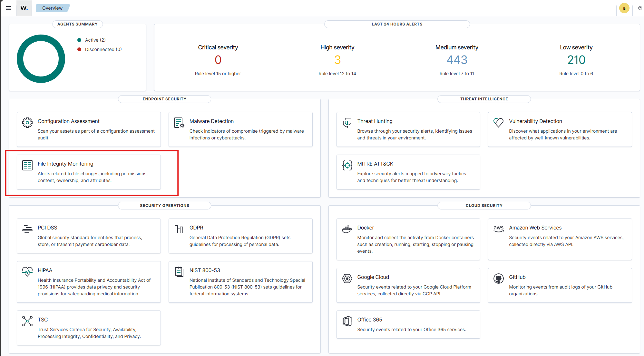Click the Active agents legend entry
The image size is (644, 356).
click(x=95, y=40)
